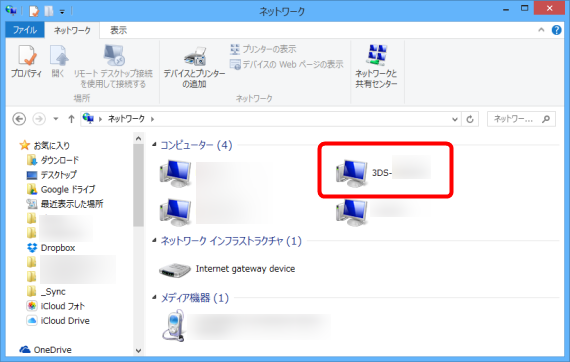
Task: Collapse ネットワーク インフラストラクチャ (1) group
Action: [x=154, y=240]
